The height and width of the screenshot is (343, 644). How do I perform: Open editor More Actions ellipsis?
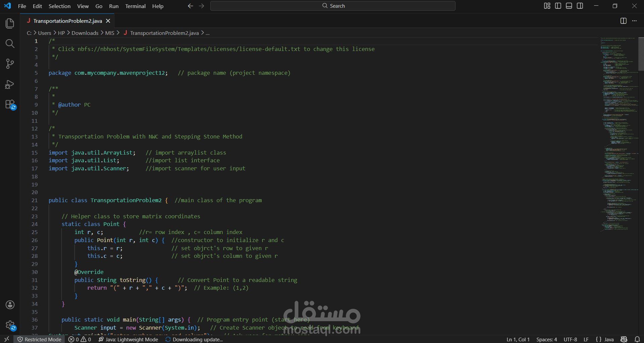[x=634, y=21]
